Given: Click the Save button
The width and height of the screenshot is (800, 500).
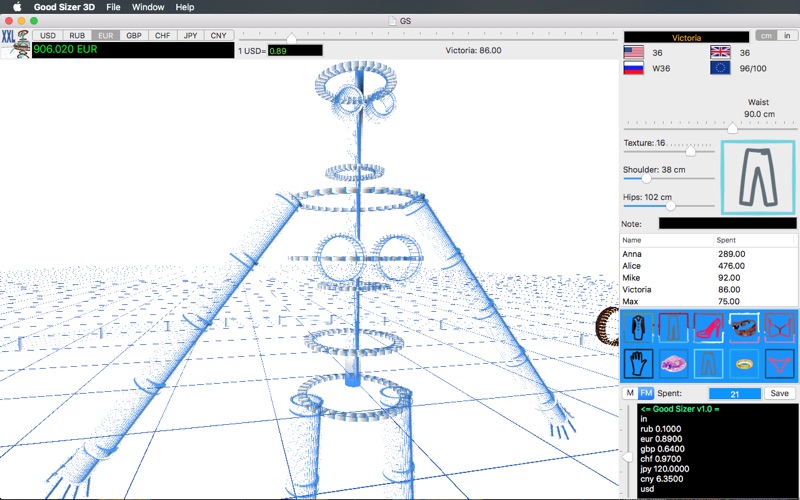Looking at the screenshot, I should point(779,393).
